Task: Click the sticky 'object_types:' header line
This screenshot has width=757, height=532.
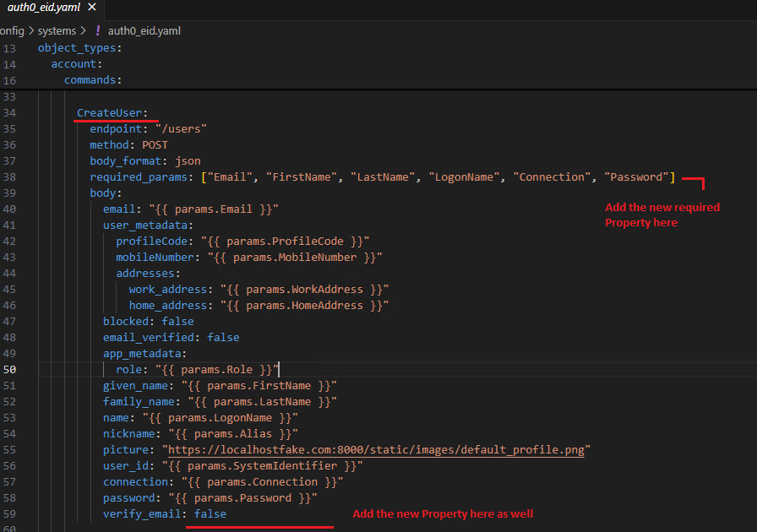Action: tap(79, 48)
